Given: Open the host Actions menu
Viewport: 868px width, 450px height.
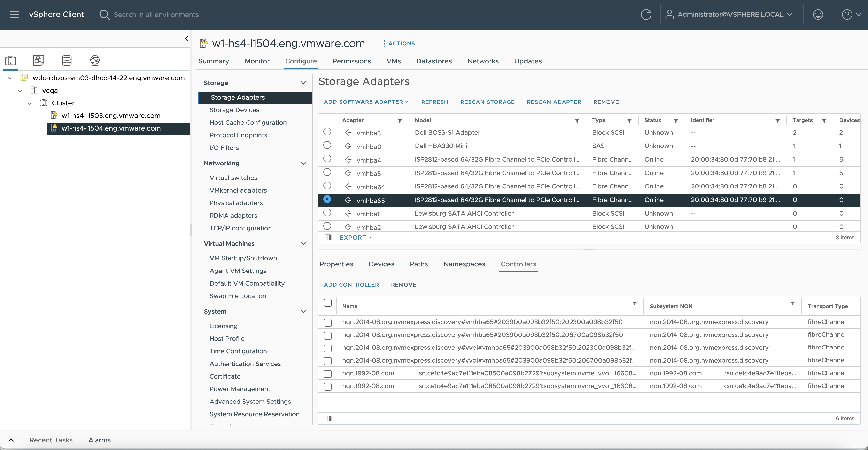Looking at the screenshot, I should (x=399, y=44).
